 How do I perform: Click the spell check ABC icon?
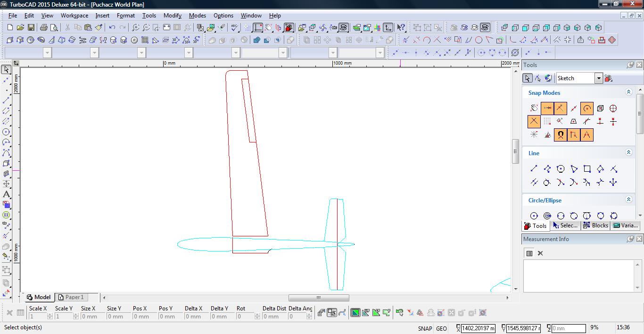[x=234, y=28]
